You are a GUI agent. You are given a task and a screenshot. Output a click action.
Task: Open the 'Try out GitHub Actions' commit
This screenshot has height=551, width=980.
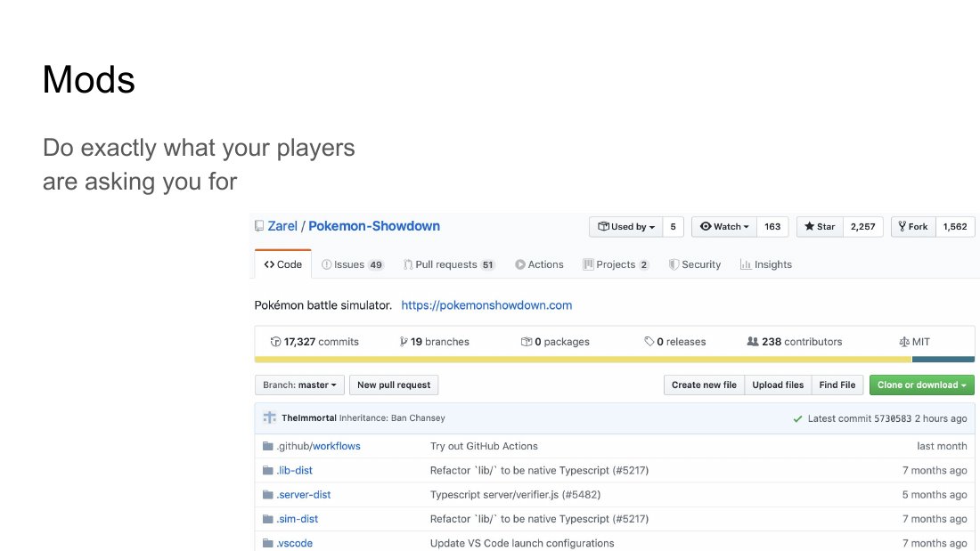point(484,446)
